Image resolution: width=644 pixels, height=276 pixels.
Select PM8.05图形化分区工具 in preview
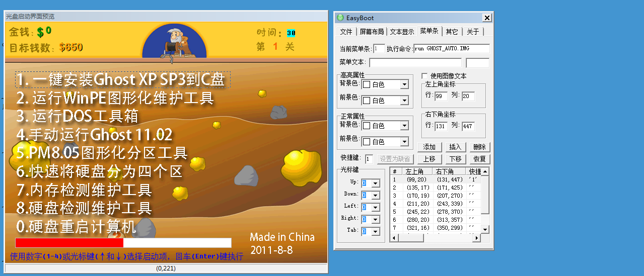[102, 153]
